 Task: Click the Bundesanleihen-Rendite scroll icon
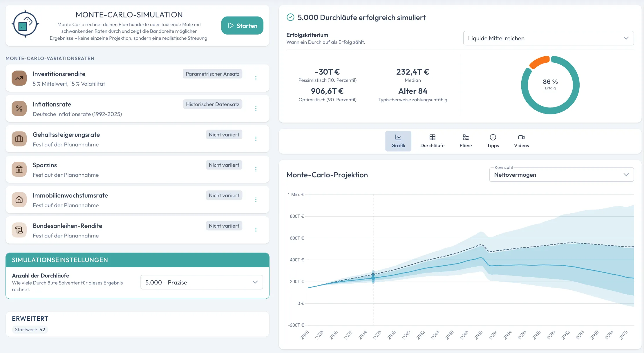click(19, 230)
